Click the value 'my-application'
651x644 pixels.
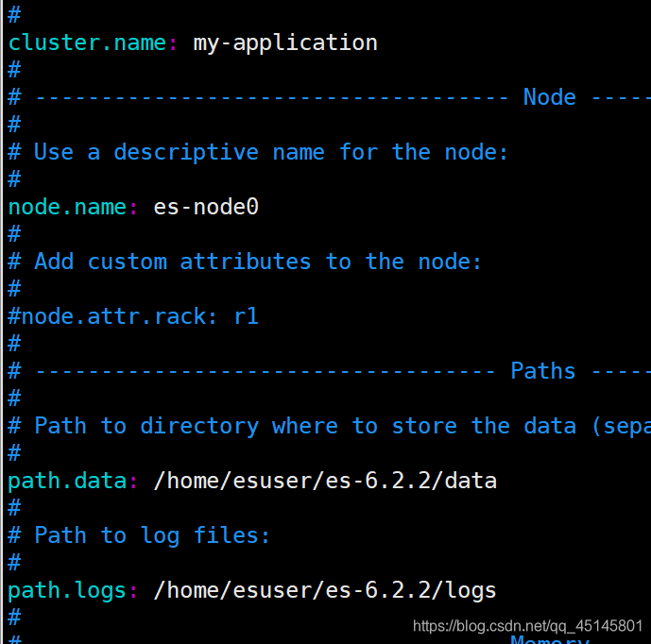tap(285, 44)
